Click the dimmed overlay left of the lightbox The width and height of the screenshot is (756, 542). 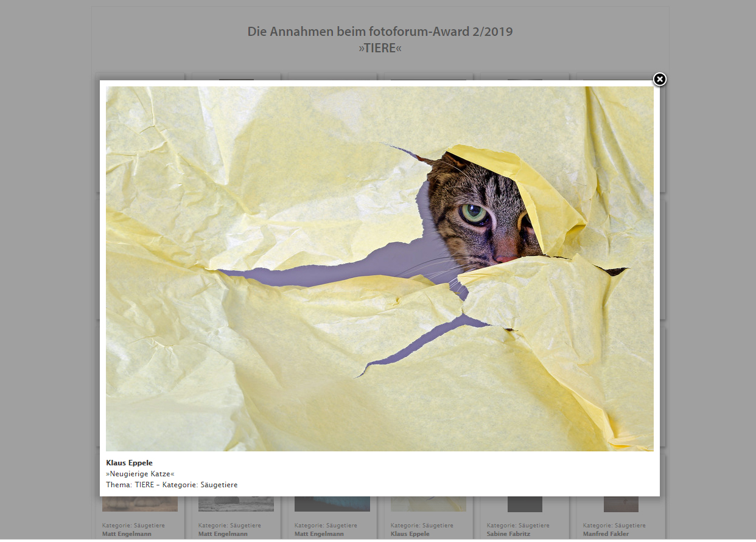[x=46, y=274]
